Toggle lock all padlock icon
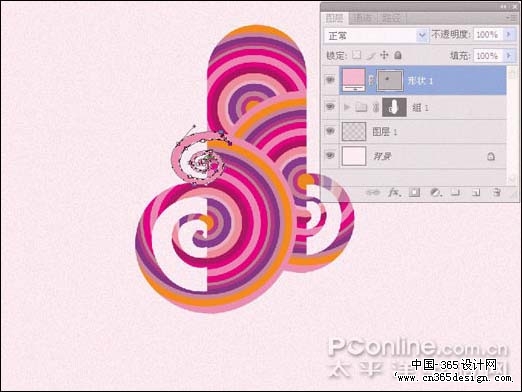This screenshot has height=392, width=522. tap(398, 55)
